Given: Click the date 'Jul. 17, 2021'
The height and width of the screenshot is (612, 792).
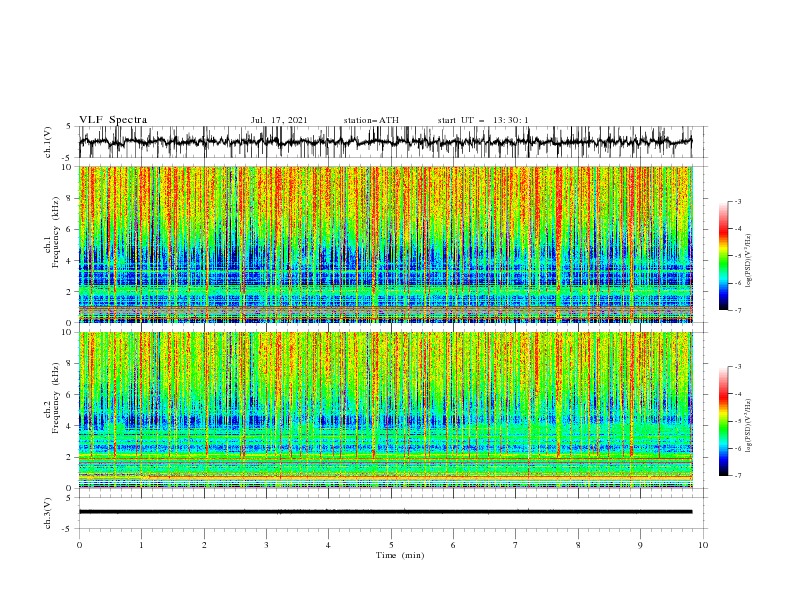Looking at the screenshot, I should (279, 120).
